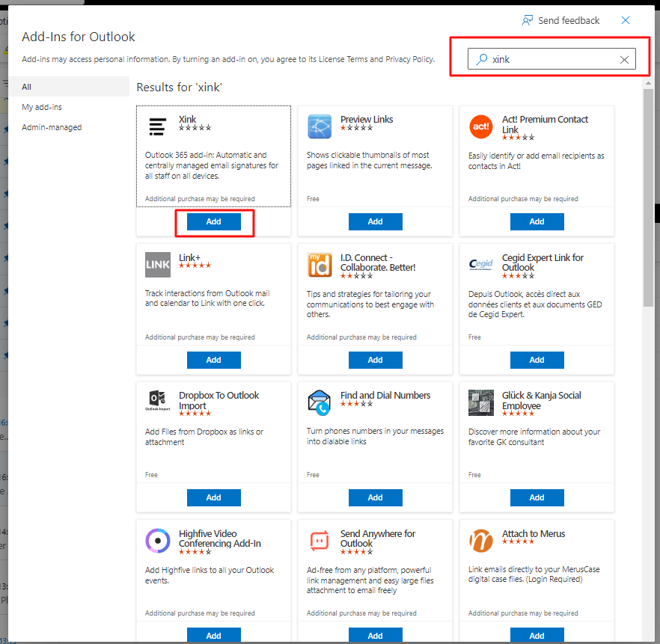Viewport: 660px width, 644px height.
Task: Click the Act! Premium Contact Link icon
Action: pyautogui.click(x=481, y=126)
